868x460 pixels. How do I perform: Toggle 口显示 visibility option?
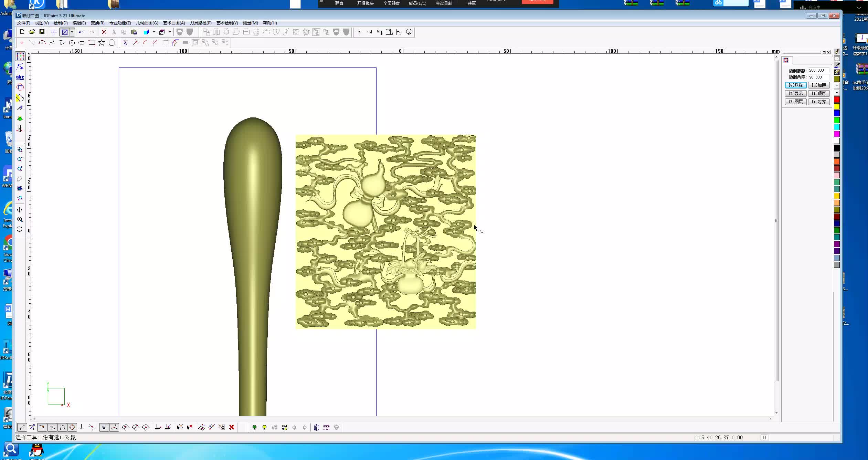(x=795, y=93)
